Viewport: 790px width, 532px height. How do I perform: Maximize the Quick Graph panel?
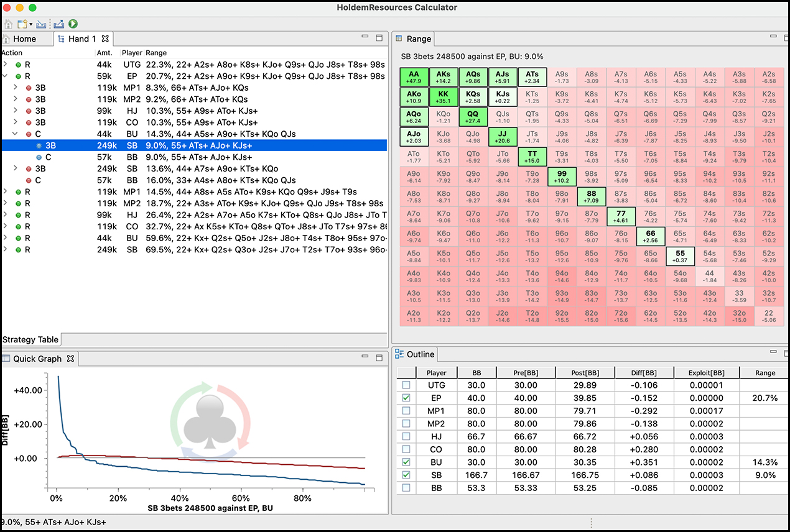[379, 357]
